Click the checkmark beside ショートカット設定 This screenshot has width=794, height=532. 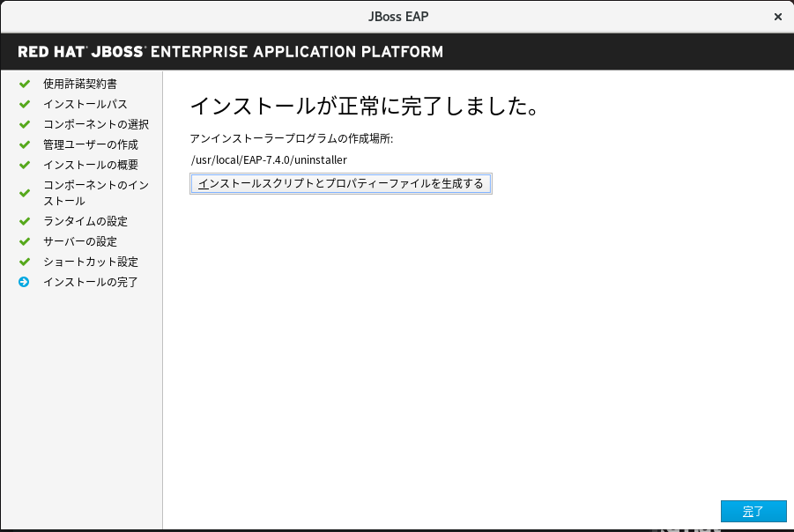coord(25,262)
